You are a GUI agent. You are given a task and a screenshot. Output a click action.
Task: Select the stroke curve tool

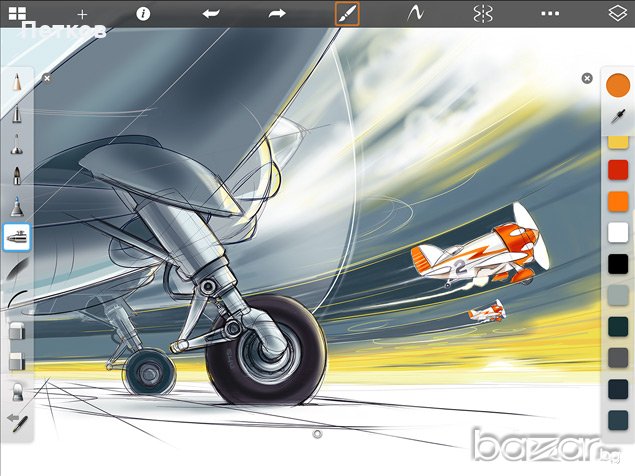(x=412, y=14)
